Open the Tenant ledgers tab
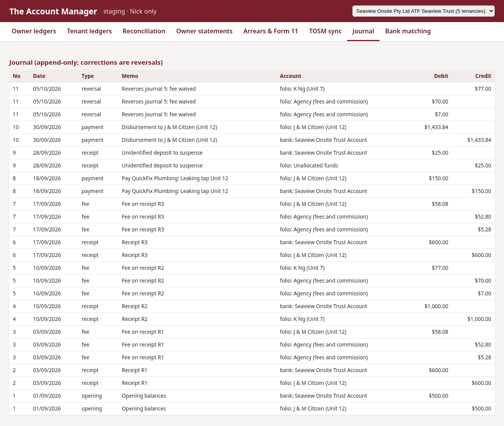Viewport: 504px width, 426px height. tap(89, 31)
